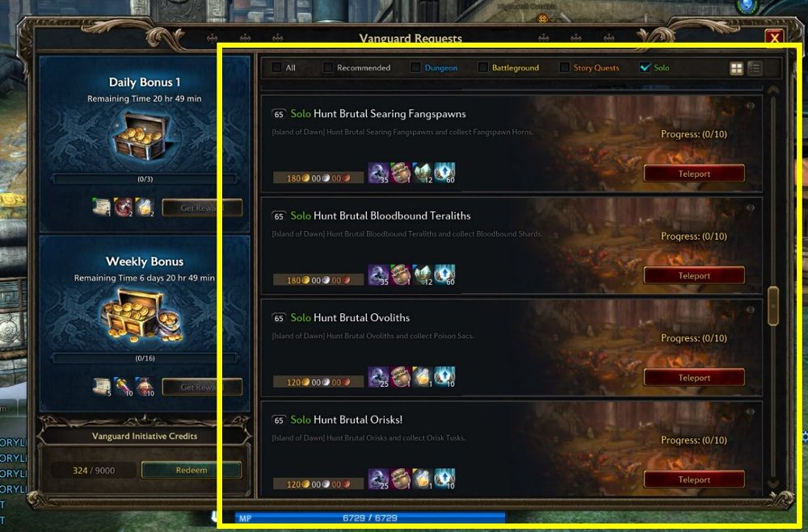Click the potion flask reward icon on Brutal Orisks quest

tap(422, 479)
